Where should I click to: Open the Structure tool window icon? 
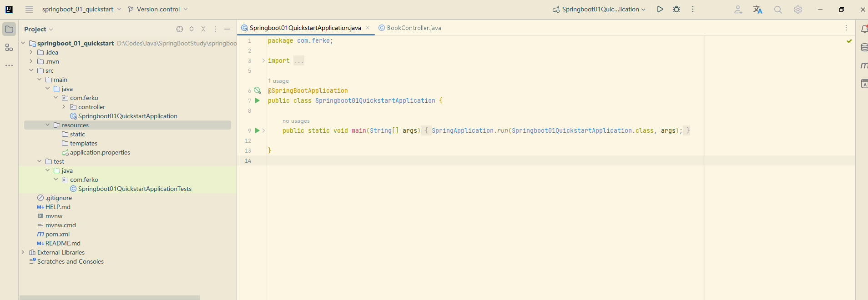9,47
